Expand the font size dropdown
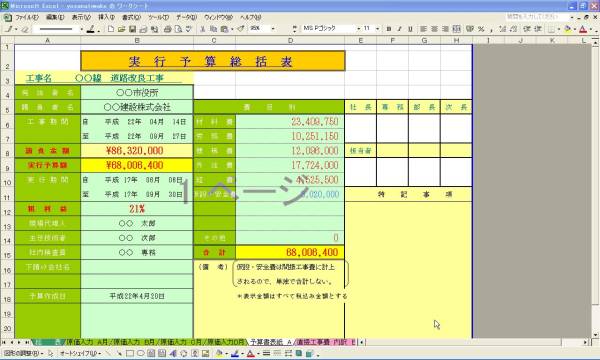Screen dimensions: 600x360 (x=377, y=29)
